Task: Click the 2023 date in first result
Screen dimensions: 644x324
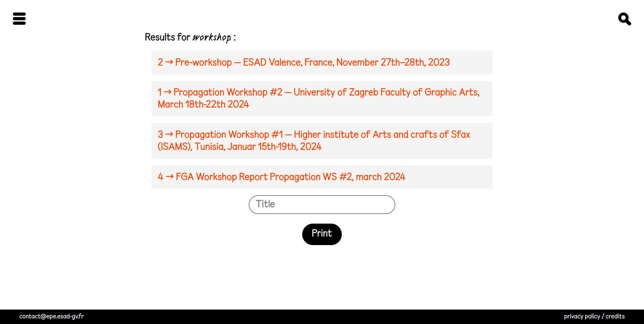Action: [439, 62]
